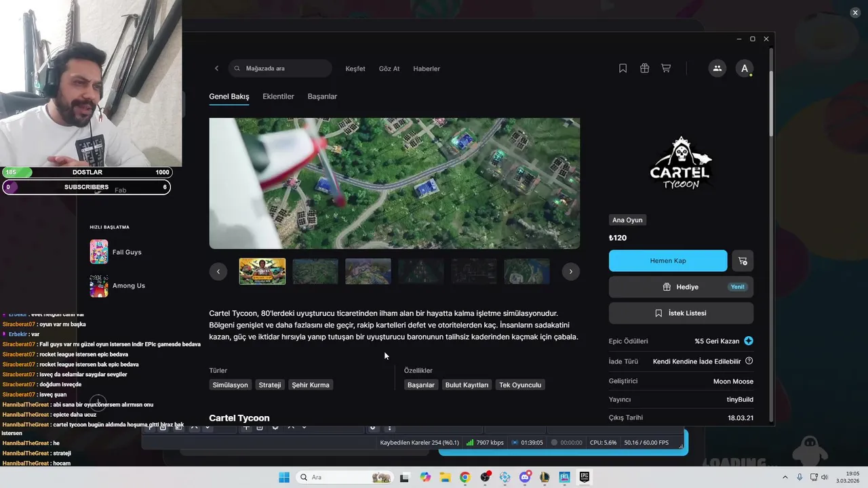Switch to the Genel Bakış tab
Image resolution: width=868 pixels, height=488 pixels.
click(229, 96)
